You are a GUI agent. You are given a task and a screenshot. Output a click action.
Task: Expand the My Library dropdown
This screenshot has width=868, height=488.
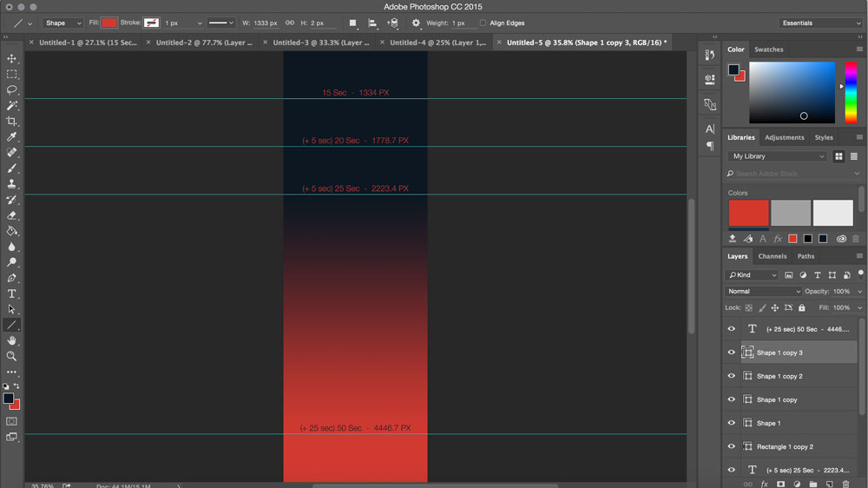[777, 156]
